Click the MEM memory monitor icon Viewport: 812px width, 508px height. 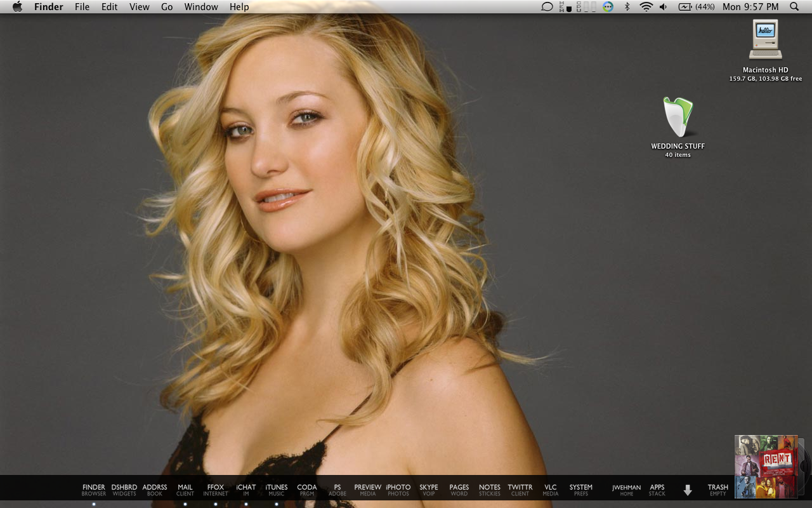click(x=565, y=7)
